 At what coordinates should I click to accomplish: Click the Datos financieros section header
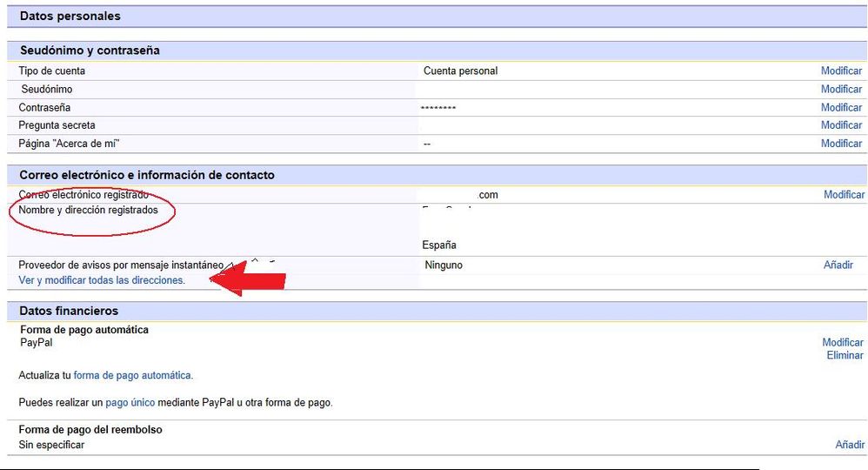point(69,311)
